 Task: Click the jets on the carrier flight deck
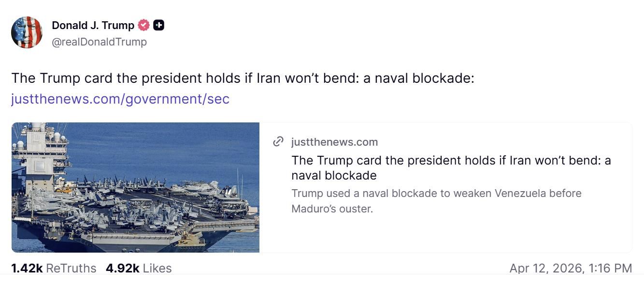click(x=145, y=203)
